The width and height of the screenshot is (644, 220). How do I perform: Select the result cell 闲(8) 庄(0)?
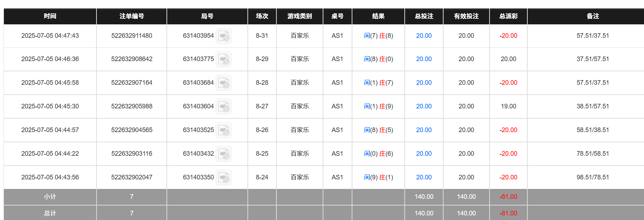tap(378, 59)
